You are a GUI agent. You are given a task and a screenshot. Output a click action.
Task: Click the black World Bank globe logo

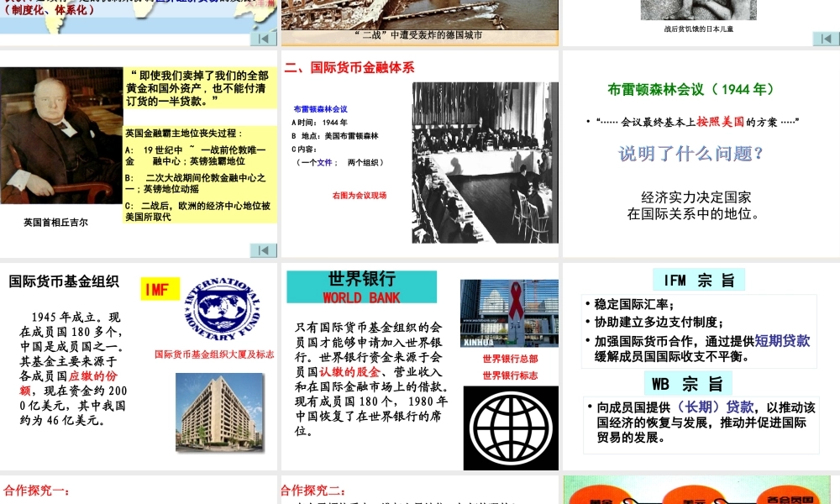pos(511,428)
